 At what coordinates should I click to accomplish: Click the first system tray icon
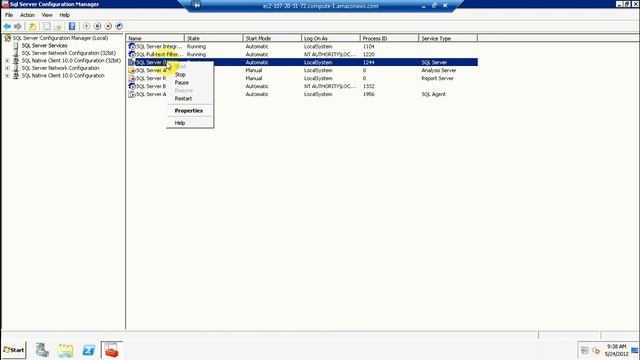[x=584, y=350]
